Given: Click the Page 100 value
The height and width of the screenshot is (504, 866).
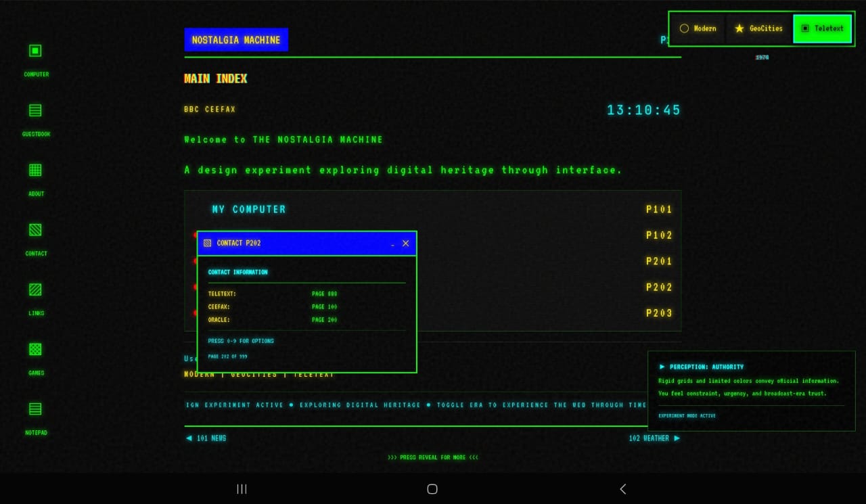Looking at the screenshot, I should (325, 307).
